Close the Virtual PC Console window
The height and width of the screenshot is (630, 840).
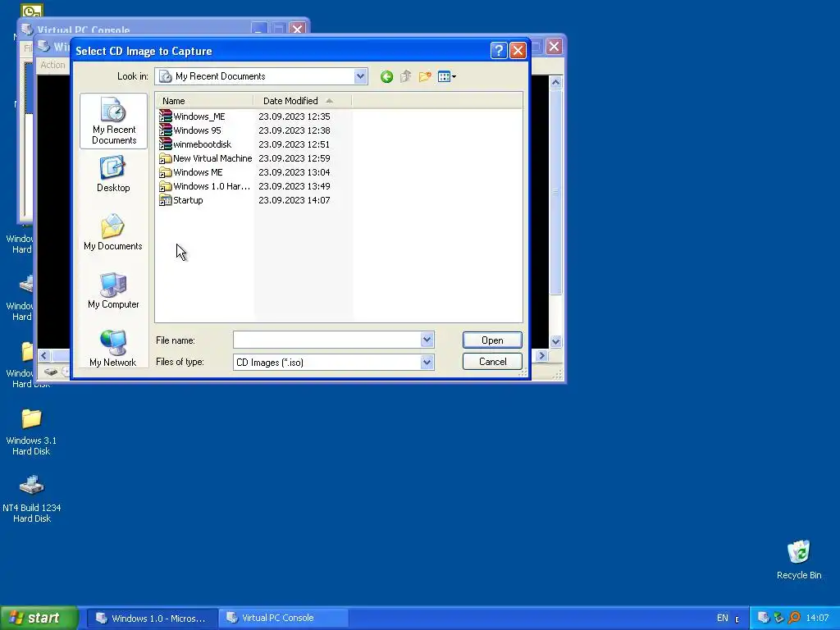pos(297,29)
